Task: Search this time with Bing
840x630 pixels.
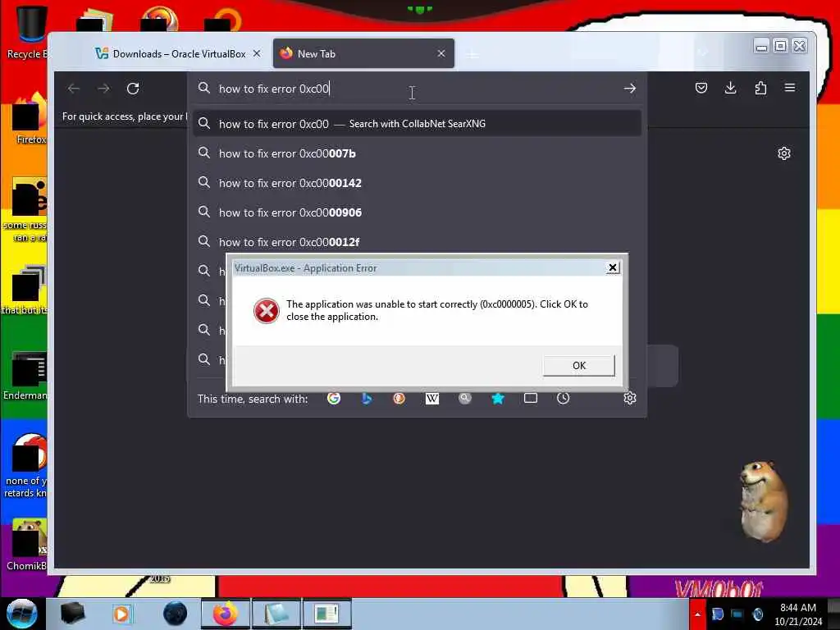Action: point(367,398)
